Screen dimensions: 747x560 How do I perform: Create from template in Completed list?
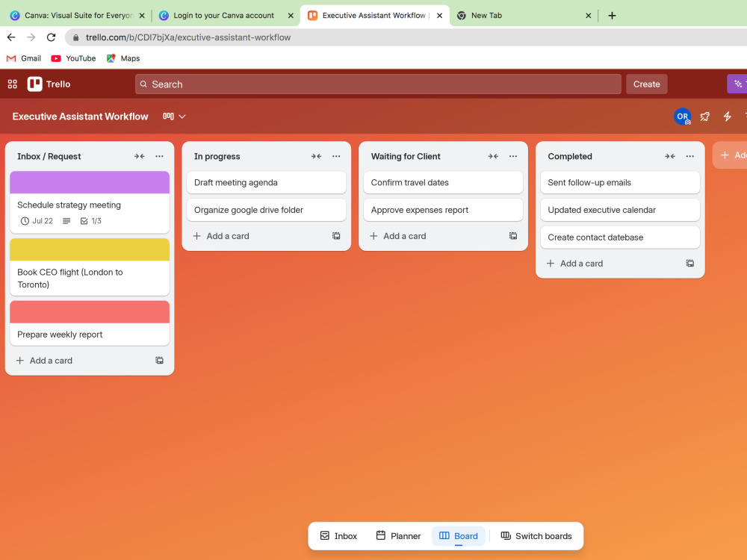689,264
